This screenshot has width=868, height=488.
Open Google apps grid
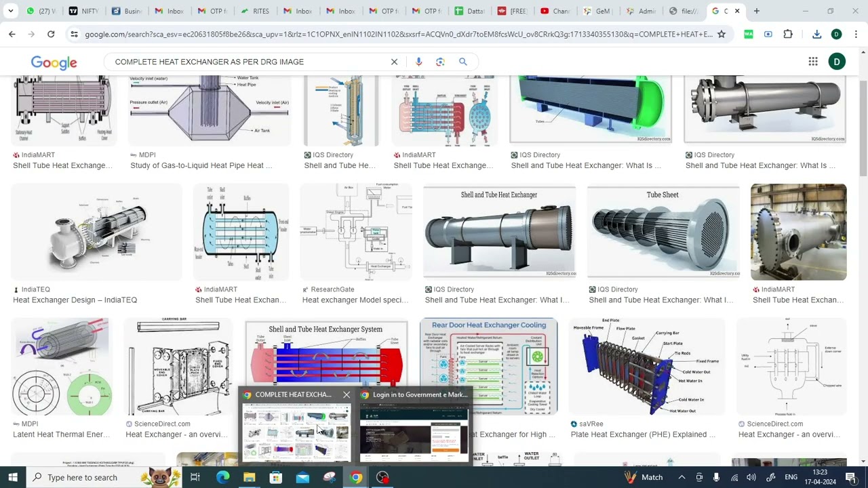813,62
